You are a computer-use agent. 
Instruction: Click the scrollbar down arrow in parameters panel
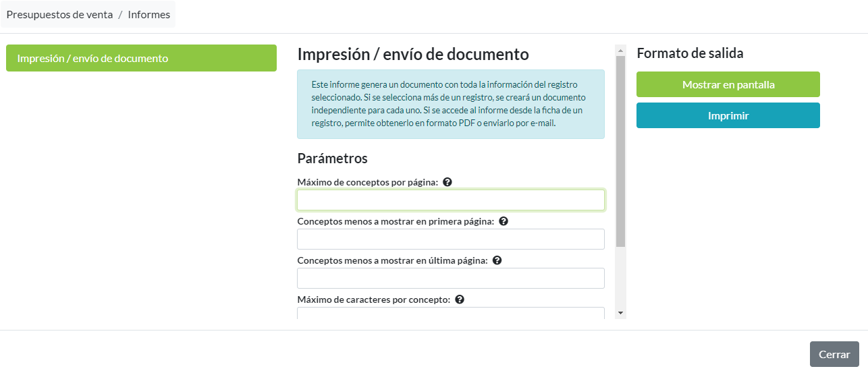click(x=621, y=314)
